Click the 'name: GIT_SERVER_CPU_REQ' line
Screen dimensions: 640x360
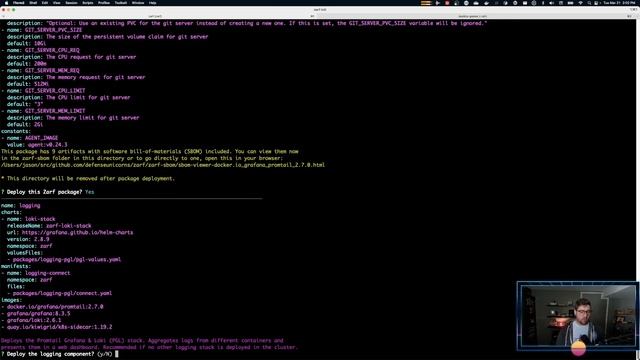coord(40,50)
